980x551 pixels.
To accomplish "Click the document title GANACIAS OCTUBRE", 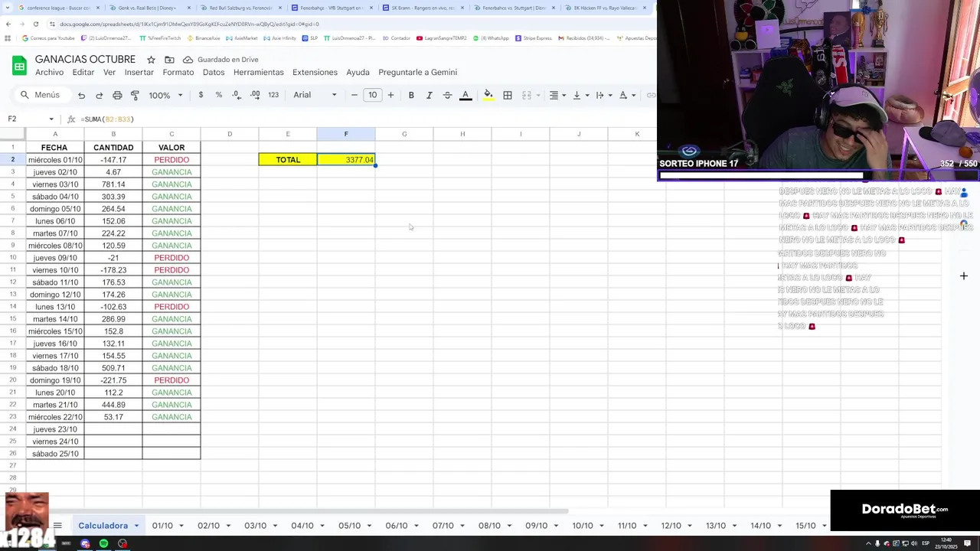I will click(x=85, y=59).
